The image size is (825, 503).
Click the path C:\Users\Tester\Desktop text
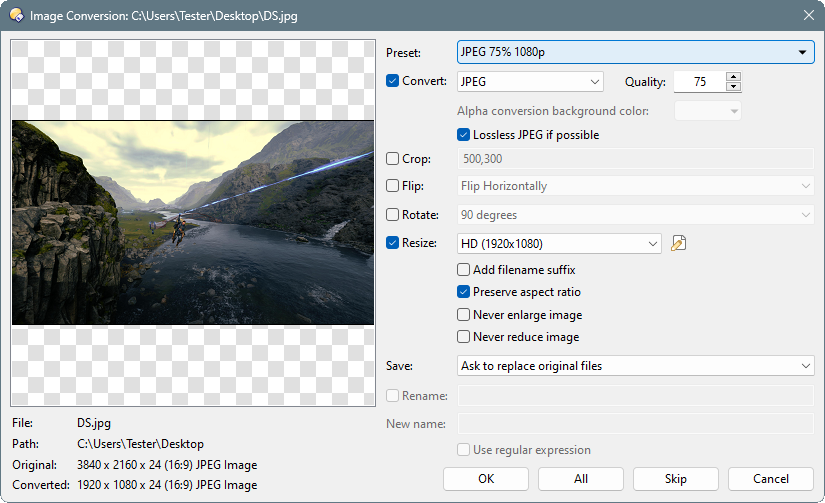click(x=140, y=444)
